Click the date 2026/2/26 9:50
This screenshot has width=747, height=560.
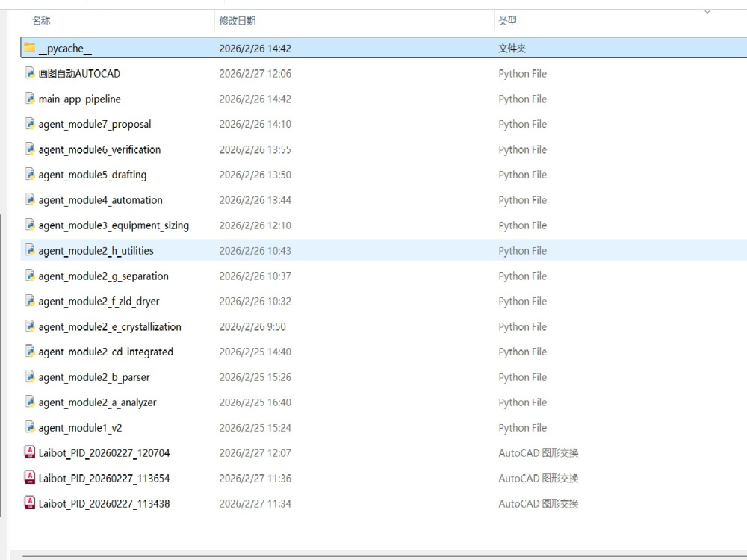(x=252, y=327)
